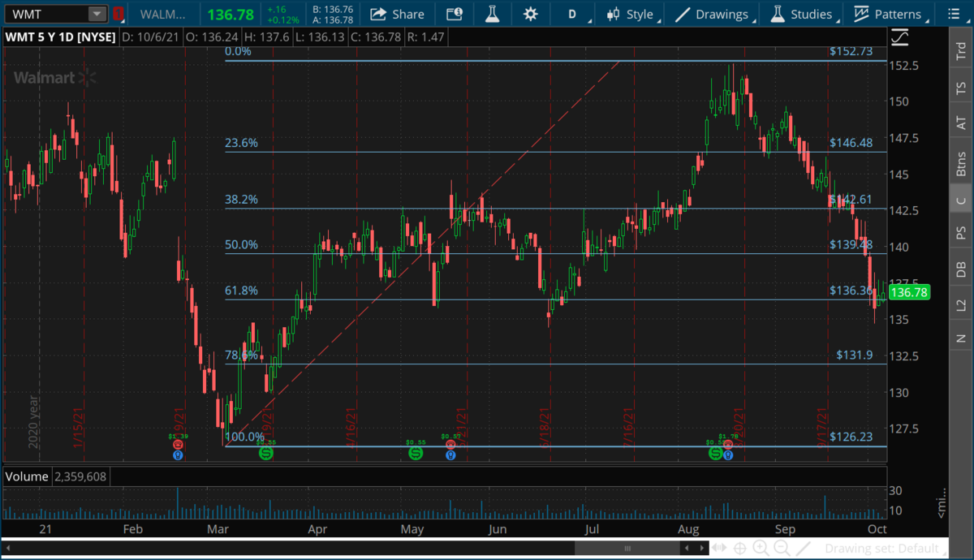Viewport: 974px width, 560px height.
Task: Open the Drawings menu
Action: click(713, 14)
